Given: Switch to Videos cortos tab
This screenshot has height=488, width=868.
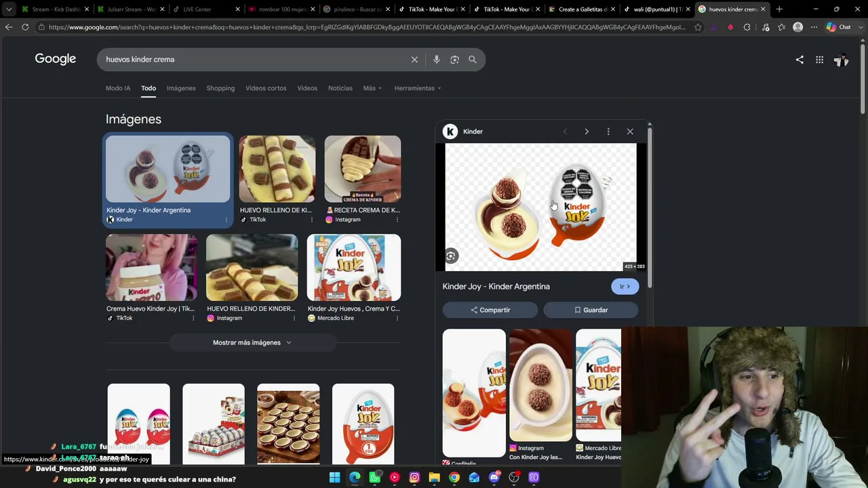Looking at the screenshot, I should click(x=266, y=88).
